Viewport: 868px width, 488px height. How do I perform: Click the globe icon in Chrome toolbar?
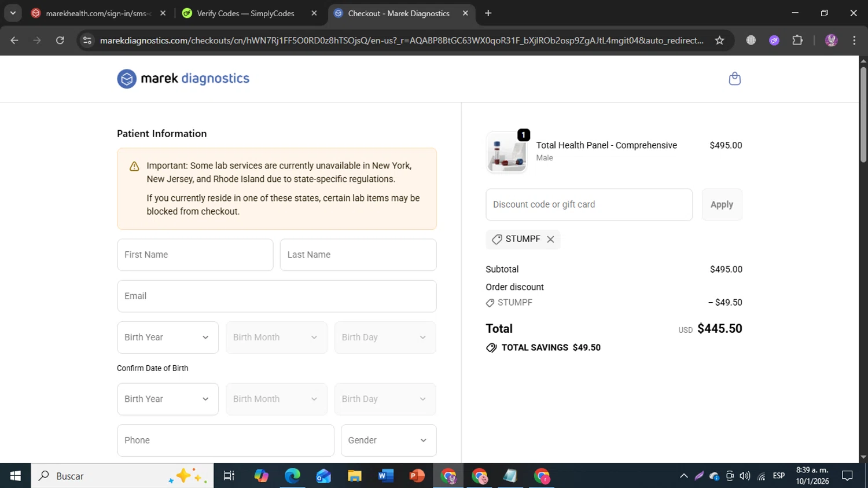[x=751, y=40]
